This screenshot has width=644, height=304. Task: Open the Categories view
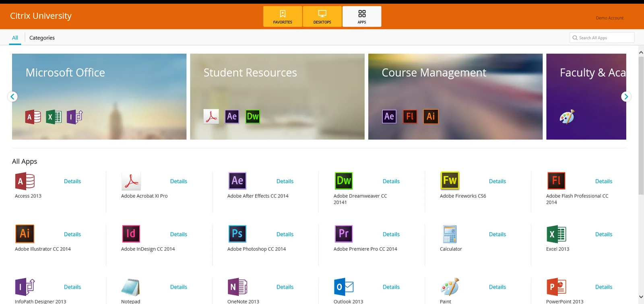(x=42, y=38)
